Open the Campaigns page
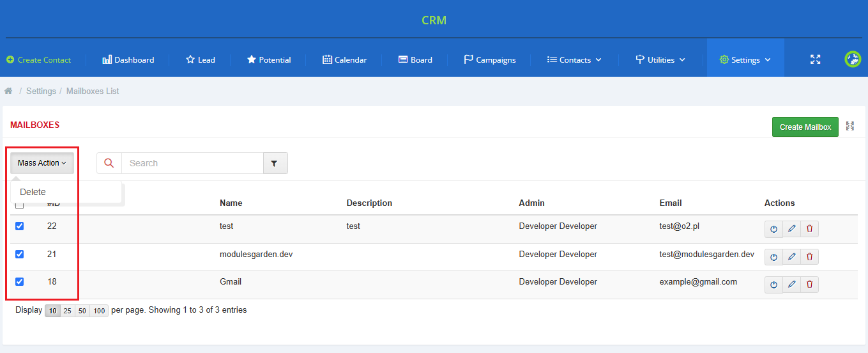Image resolution: width=868 pixels, height=353 pixels. point(490,59)
